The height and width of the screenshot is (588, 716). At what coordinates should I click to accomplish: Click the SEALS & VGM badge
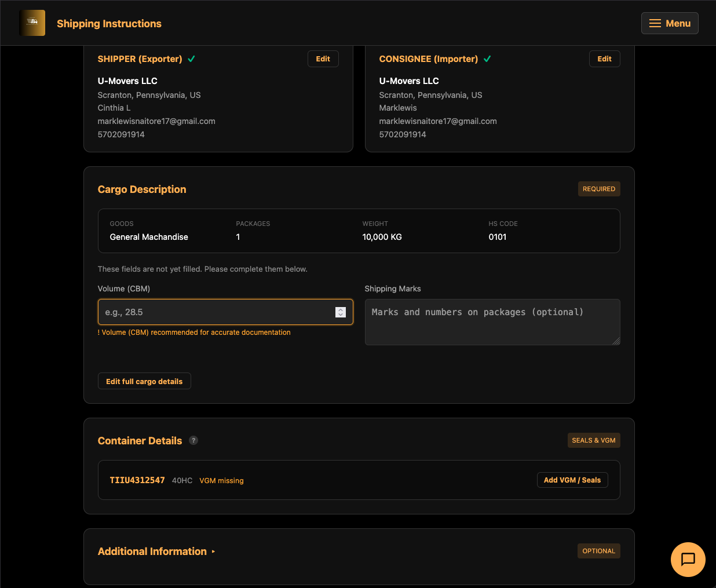point(594,440)
